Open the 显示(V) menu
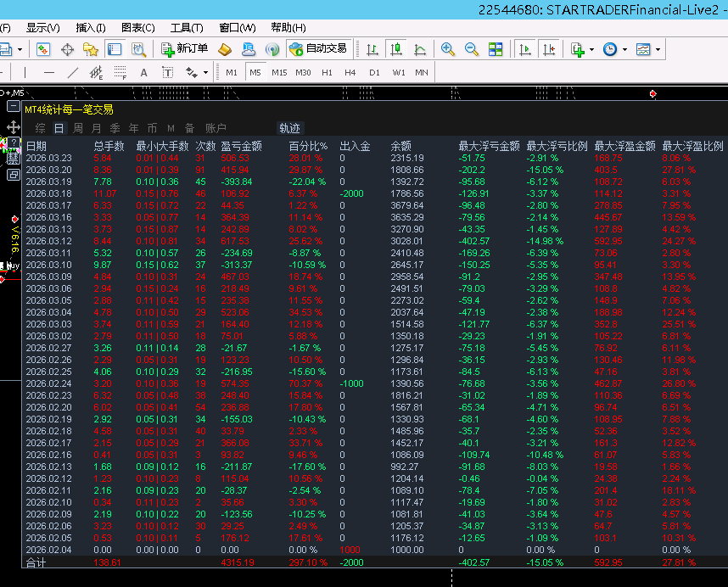728x587 pixels. 42,28
